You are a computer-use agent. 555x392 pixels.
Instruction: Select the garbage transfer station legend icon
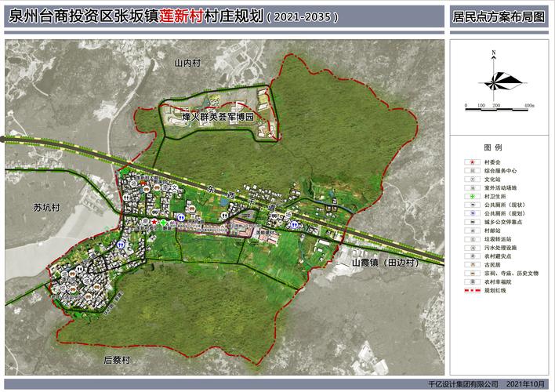click(470, 239)
